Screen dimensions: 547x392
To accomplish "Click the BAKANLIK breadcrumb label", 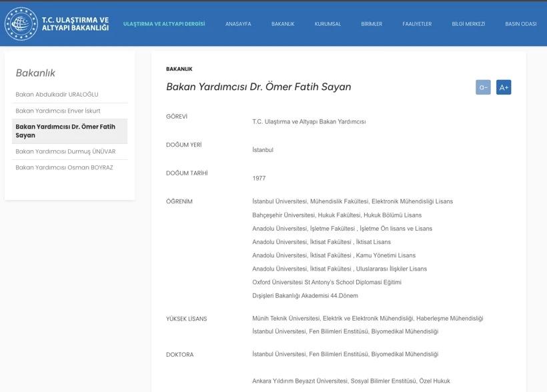I will pos(179,69).
